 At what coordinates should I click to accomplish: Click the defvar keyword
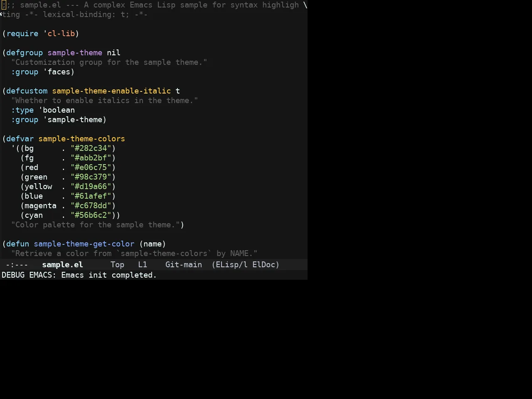point(20,139)
